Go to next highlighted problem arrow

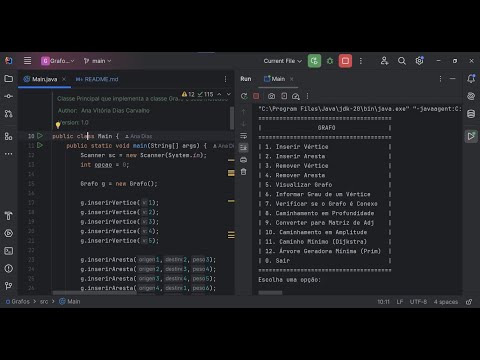pyautogui.click(x=229, y=94)
